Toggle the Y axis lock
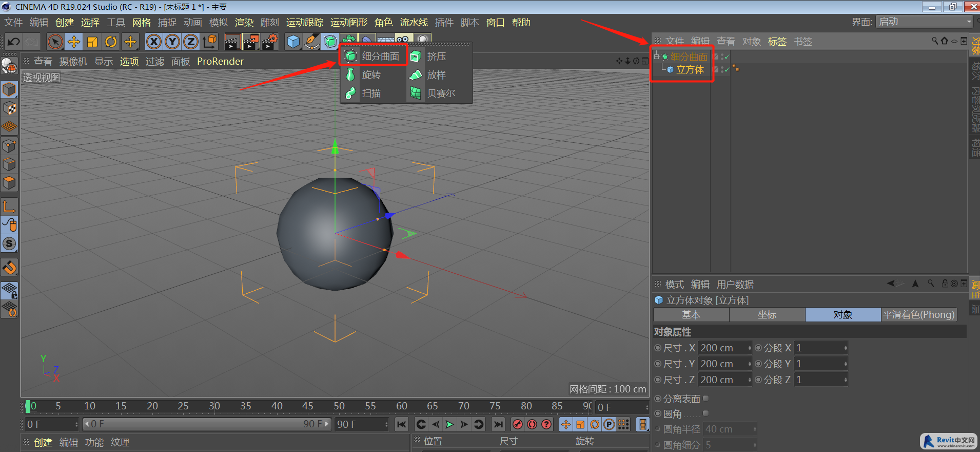Screen dimensions: 980x452 (172, 42)
